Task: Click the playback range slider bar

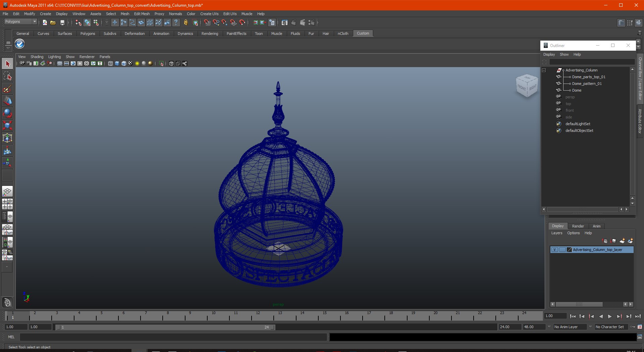Action: click(x=165, y=327)
